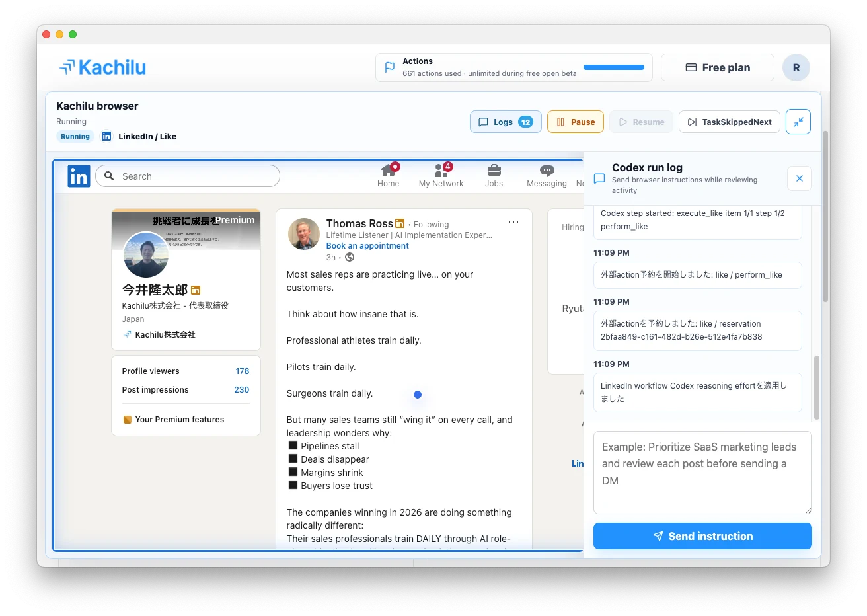Click the LinkedIn Premium icon next to 今井隆太郎
867x616 pixels.
(196, 290)
